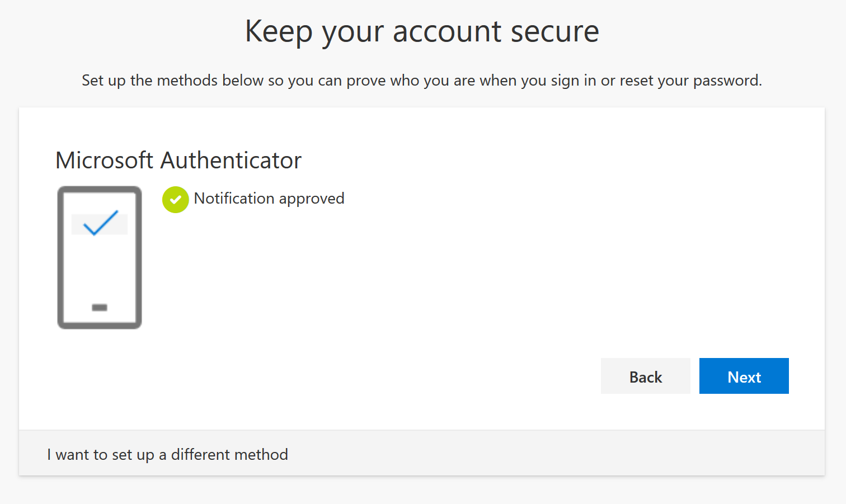Choose I want to set up a different method
Image resolution: width=846 pixels, height=504 pixels.
coord(167,454)
